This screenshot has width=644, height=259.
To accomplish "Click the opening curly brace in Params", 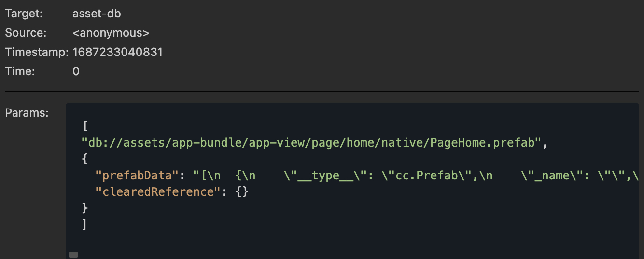I will 85,159.
